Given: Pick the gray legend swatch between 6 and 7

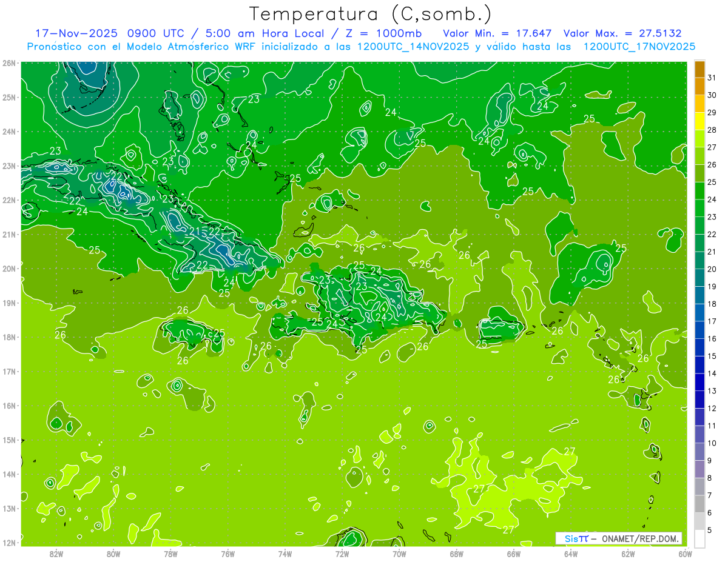Looking at the screenshot, I should [x=699, y=504].
